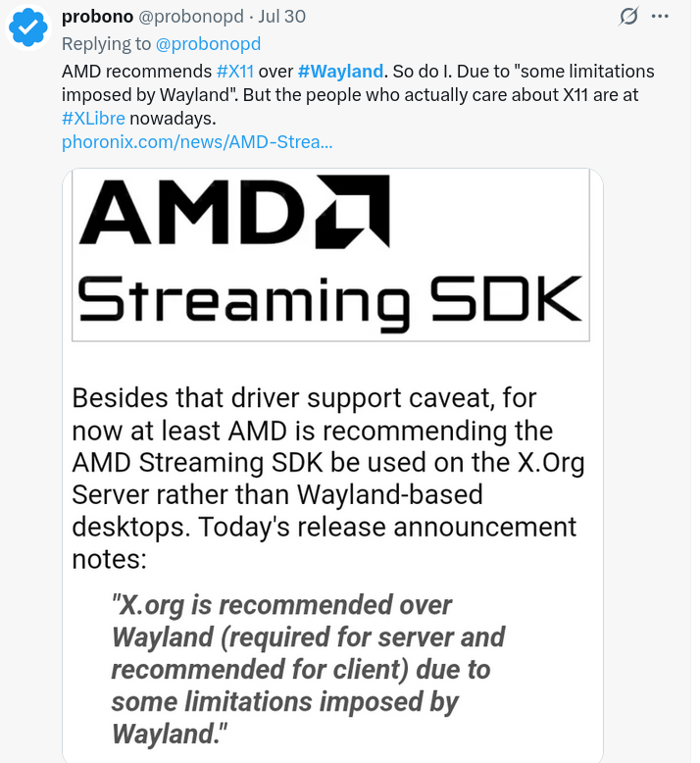The width and height of the screenshot is (700, 763).
Task: Follow the phoronix.com/news/AMD-Strea… link
Action: pos(197,142)
